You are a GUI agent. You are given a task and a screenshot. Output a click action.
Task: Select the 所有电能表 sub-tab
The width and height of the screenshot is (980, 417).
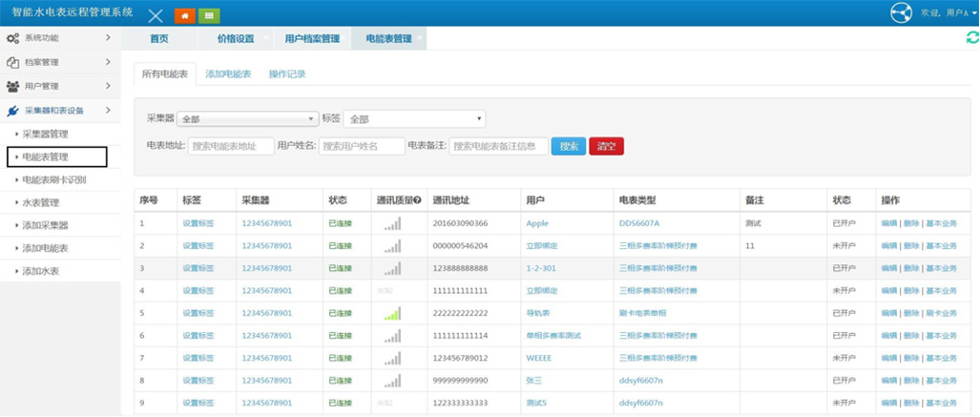(165, 73)
